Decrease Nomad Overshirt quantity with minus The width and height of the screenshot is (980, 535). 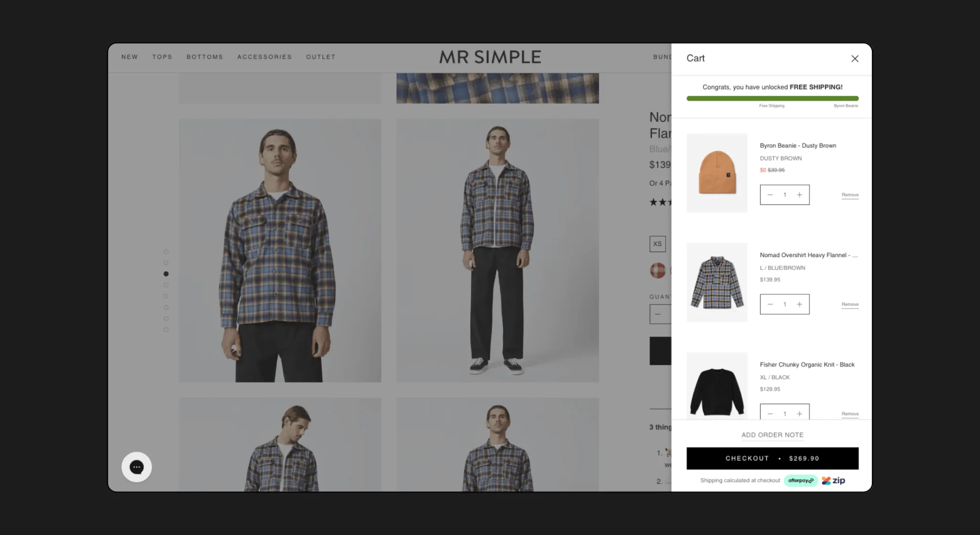point(770,305)
